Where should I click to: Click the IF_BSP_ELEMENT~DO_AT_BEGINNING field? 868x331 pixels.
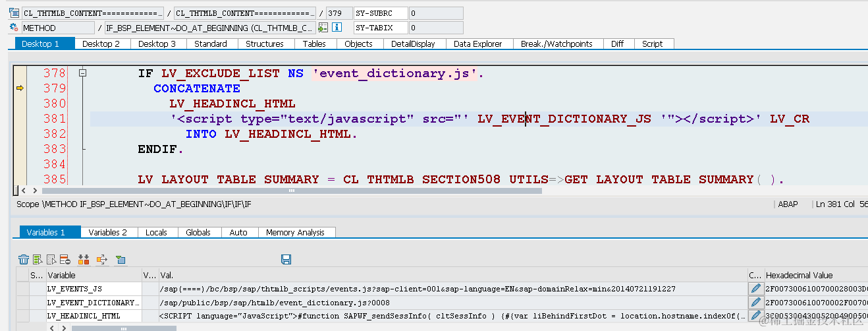coord(210,28)
